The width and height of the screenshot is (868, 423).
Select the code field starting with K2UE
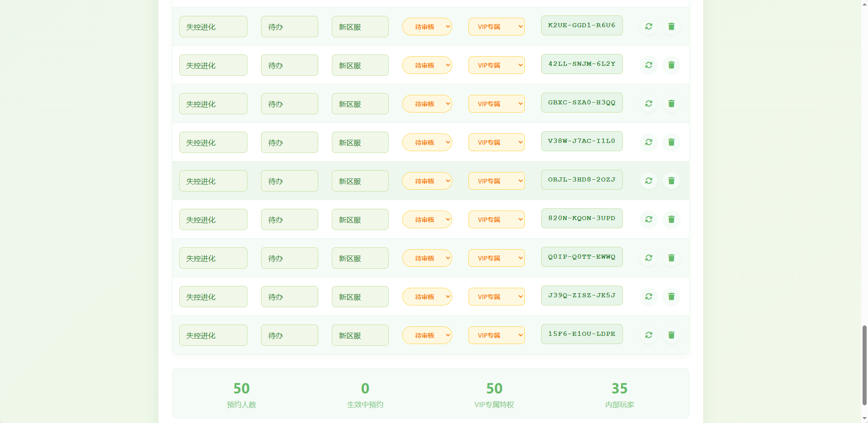pos(582,25)
